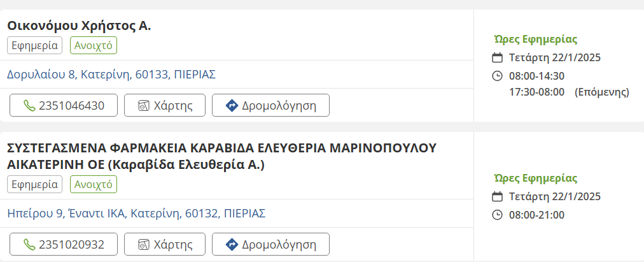
Task: Click Εφημερία tag on first pharmacy
Action: tap(35, 46)
